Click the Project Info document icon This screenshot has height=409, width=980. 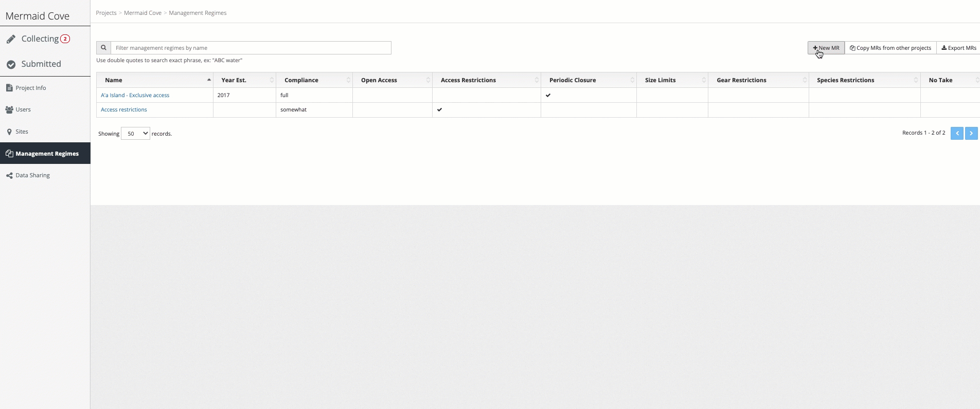(9, 88)
